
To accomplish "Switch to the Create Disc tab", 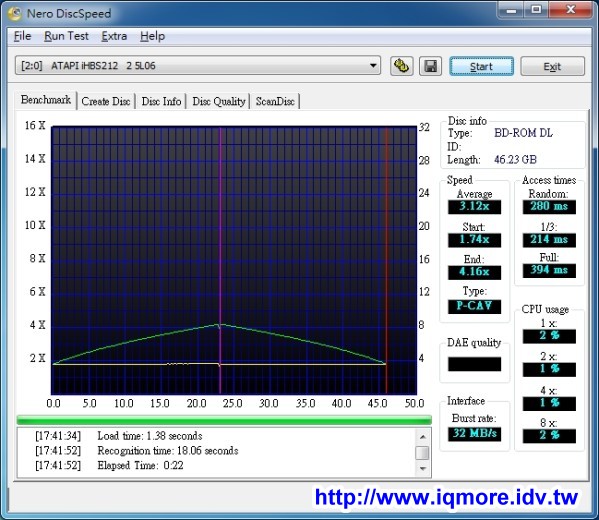I will tap(106, 101).
